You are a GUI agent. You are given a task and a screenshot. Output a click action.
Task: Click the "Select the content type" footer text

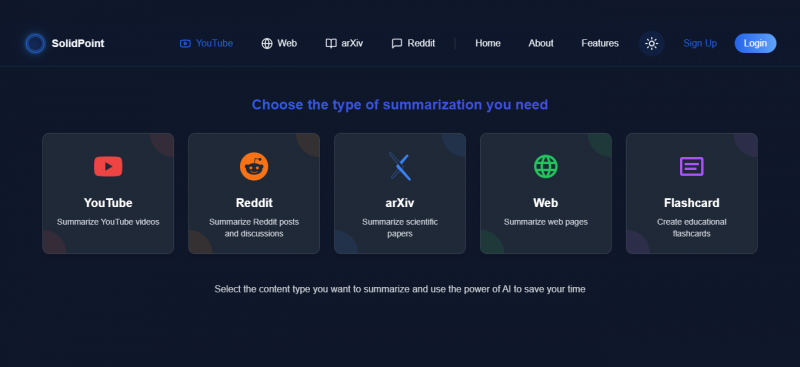point(400,289)
